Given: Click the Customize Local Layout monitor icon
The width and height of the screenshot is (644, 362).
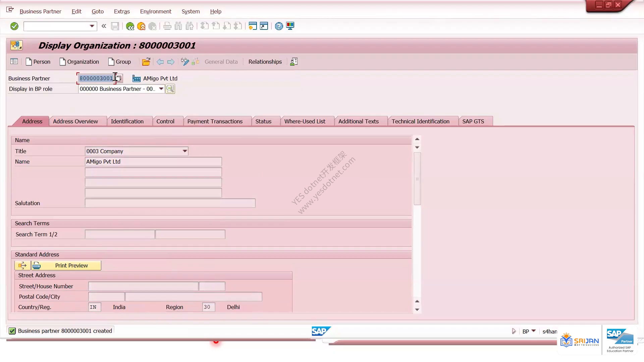Looking at the screenshot, I should tap(290, 26).
